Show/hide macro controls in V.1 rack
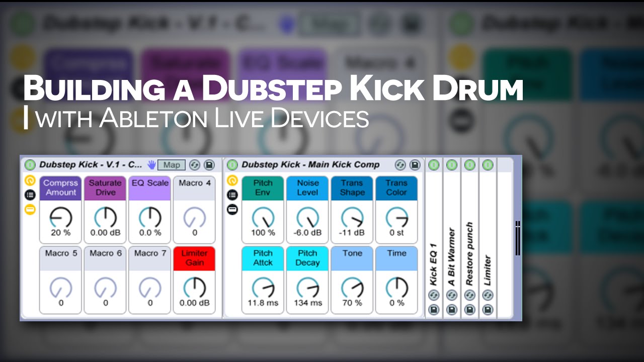644x362 pixels. pyautogui.click(x=30, y=180)
